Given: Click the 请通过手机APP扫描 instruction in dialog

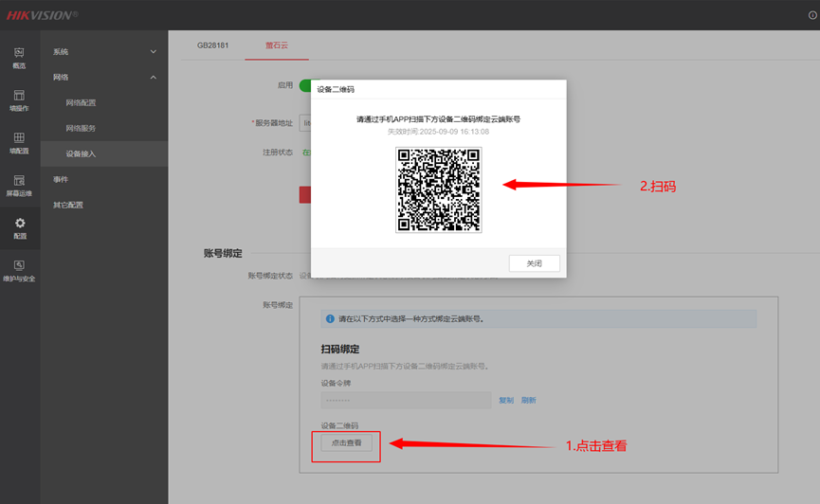Looking at the screenshot, I should click(438, 119).
